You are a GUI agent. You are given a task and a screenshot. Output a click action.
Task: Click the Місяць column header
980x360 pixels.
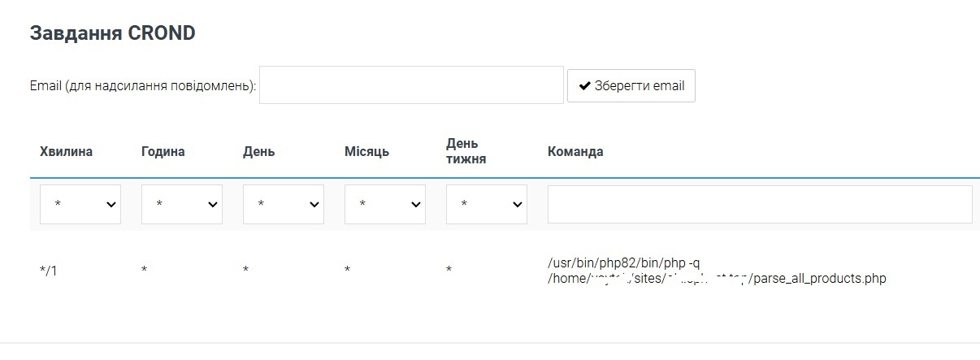pos(366,152)
